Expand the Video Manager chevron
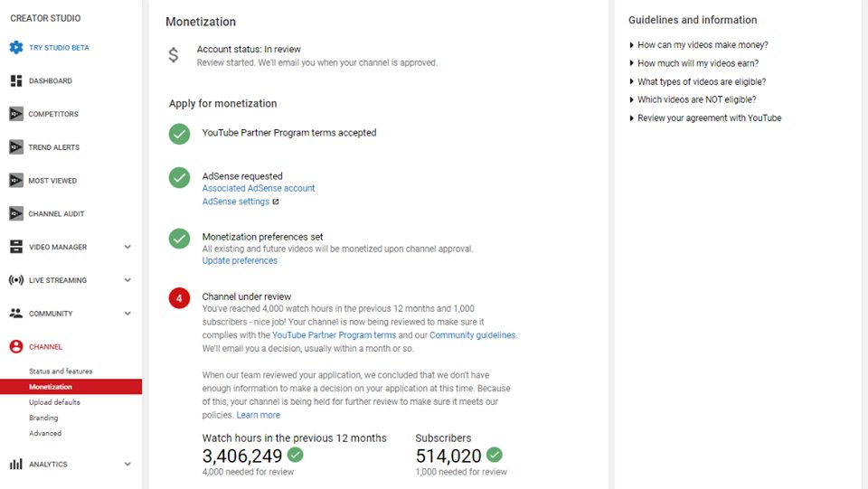Viewport: 868px width, 489px height. (127, 247)
